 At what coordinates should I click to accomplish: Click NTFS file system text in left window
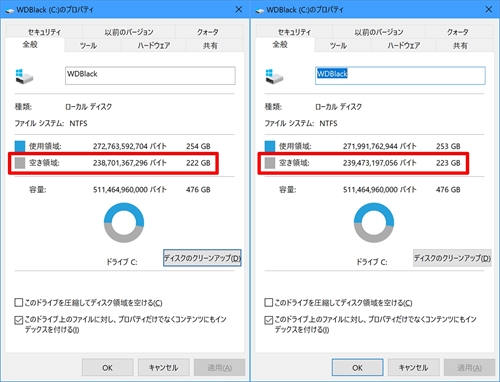[x=78, y=124]
